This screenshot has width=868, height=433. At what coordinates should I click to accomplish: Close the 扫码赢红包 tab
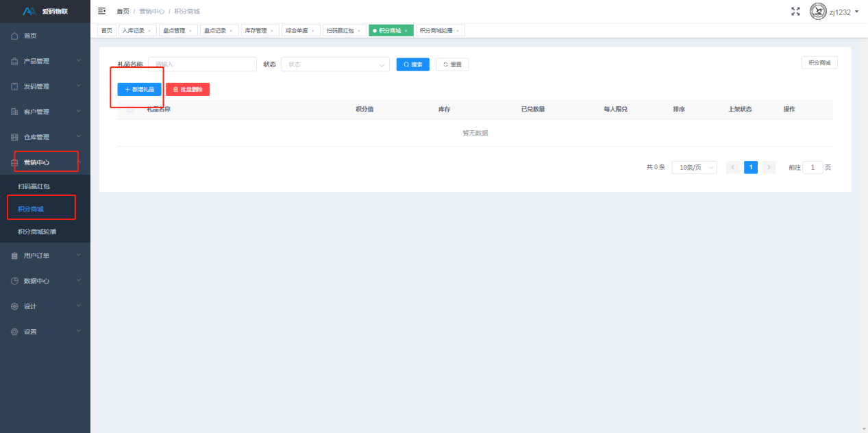pyautogui.click(x=359, y=31)
